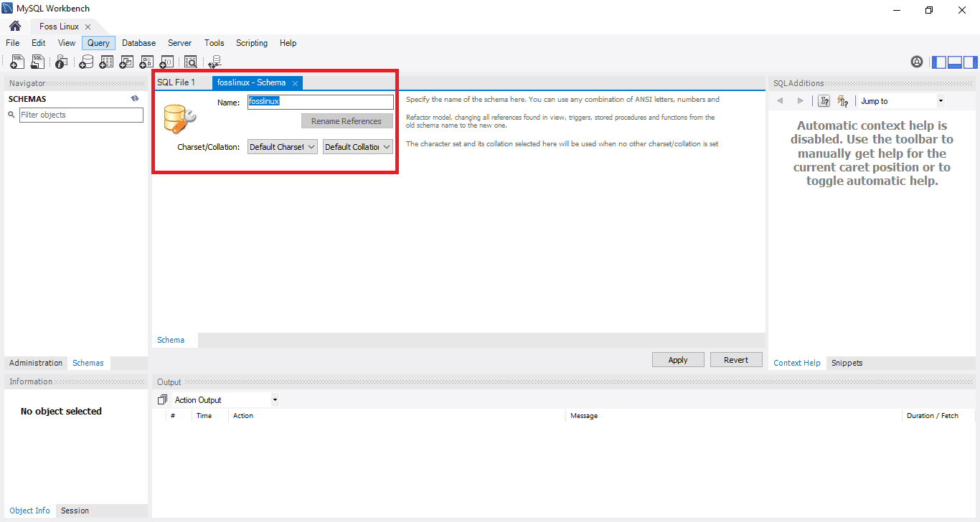Click the 'No object selected' text

(x=61, y=411)
